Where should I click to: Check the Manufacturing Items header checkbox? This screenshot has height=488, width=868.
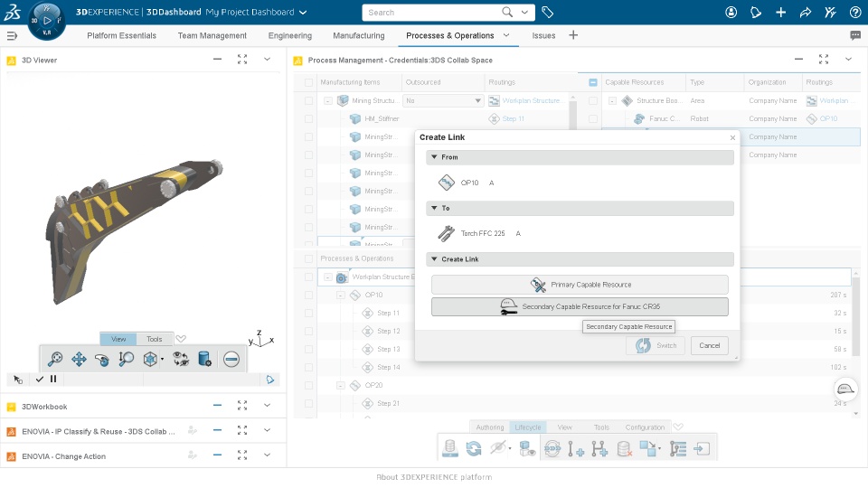(308, 82)
